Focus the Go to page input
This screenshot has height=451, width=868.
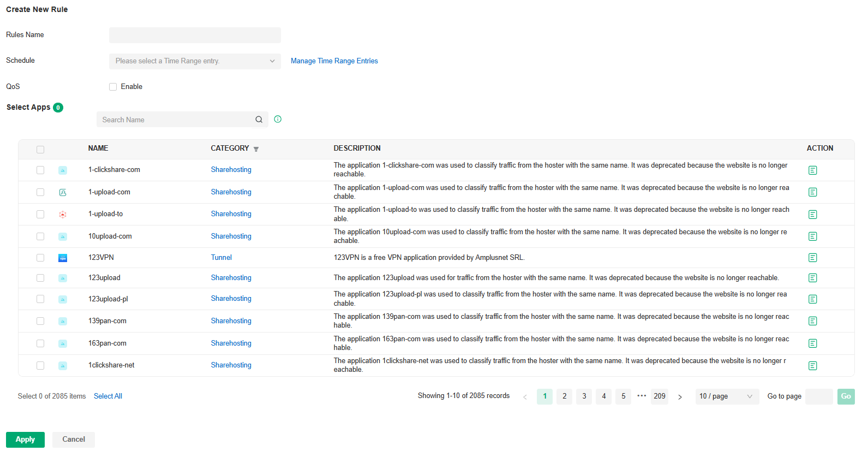(x=819, y=396)
